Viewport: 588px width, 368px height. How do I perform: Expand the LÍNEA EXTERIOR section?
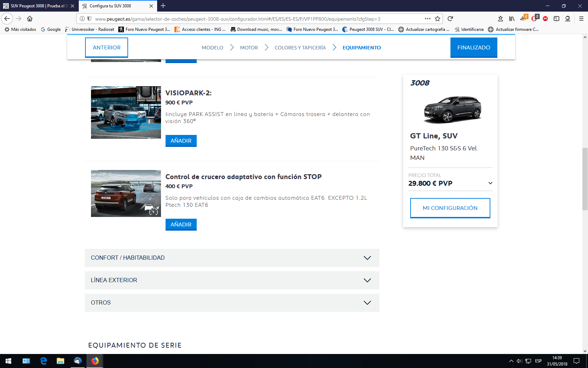[232, 280]
